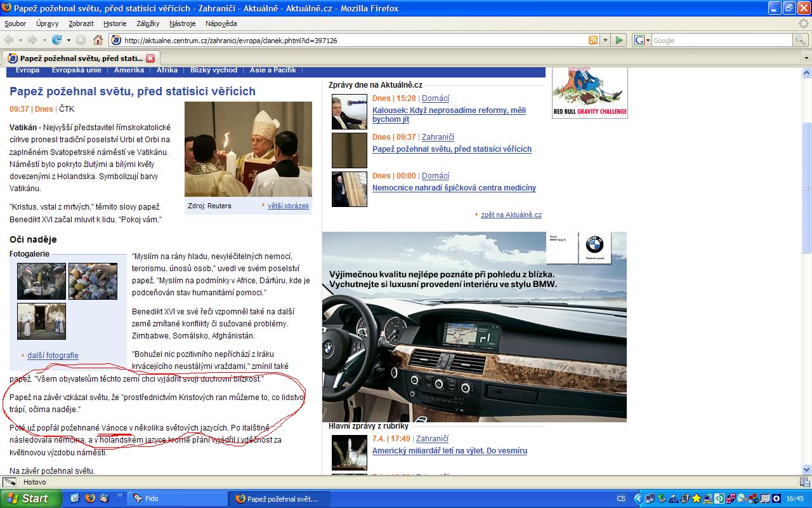Click the 'další fotografie' link
812x508 pixels.
[53, 356]
